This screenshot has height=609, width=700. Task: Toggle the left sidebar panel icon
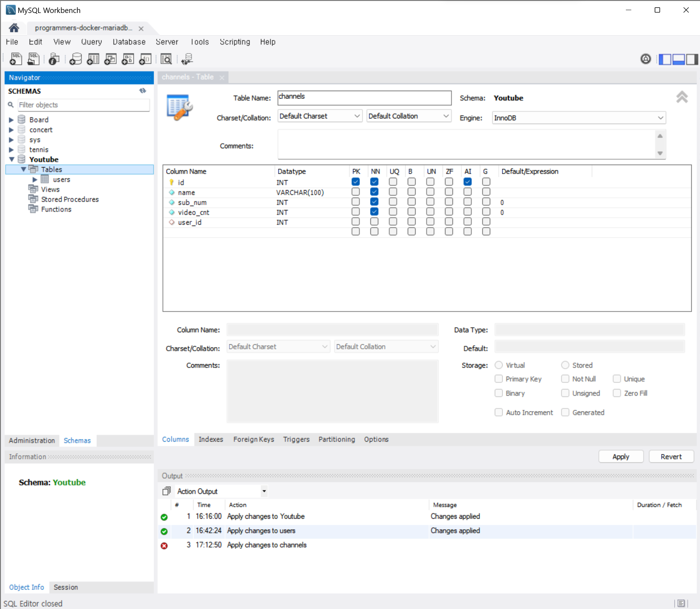pyautogui.click(x=665, y=59)
